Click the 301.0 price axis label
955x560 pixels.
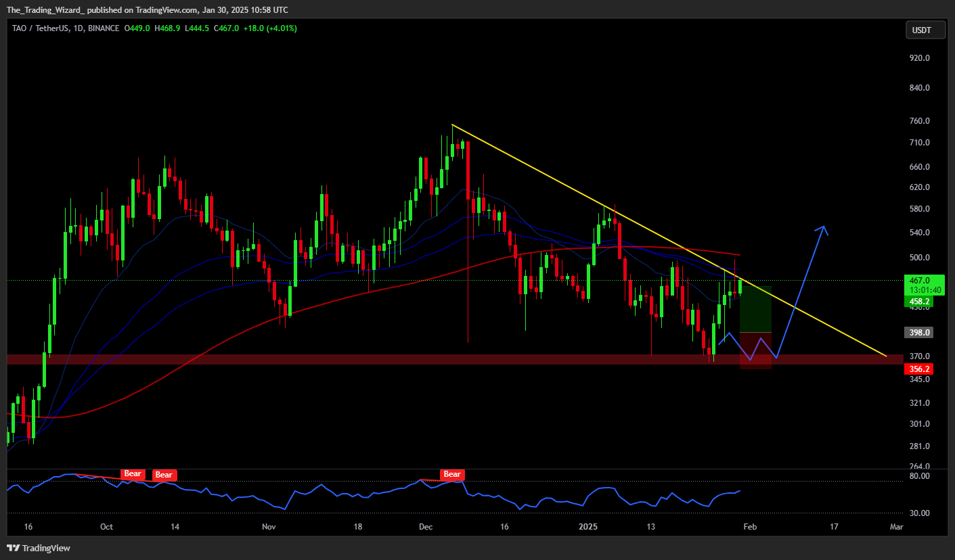[919, 424]
